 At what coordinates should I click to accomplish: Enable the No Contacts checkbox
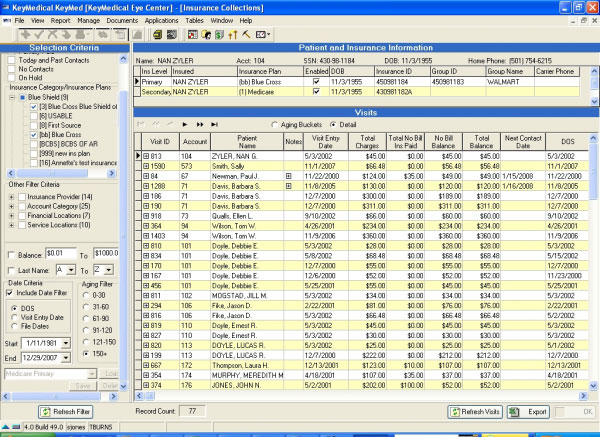click(x=11, y=69)
